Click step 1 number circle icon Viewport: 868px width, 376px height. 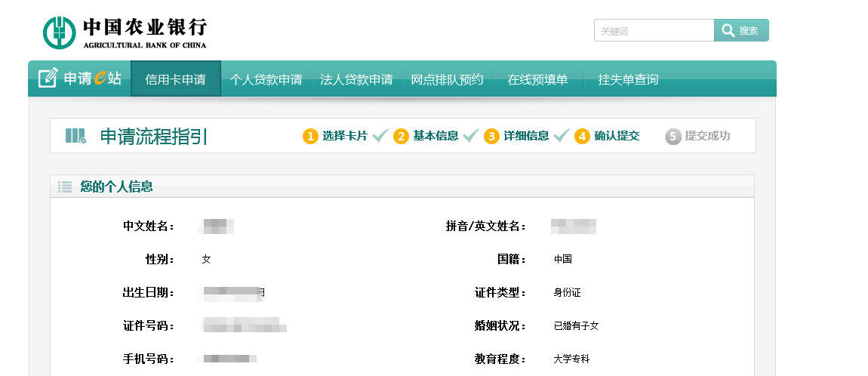tap(310, 136)
